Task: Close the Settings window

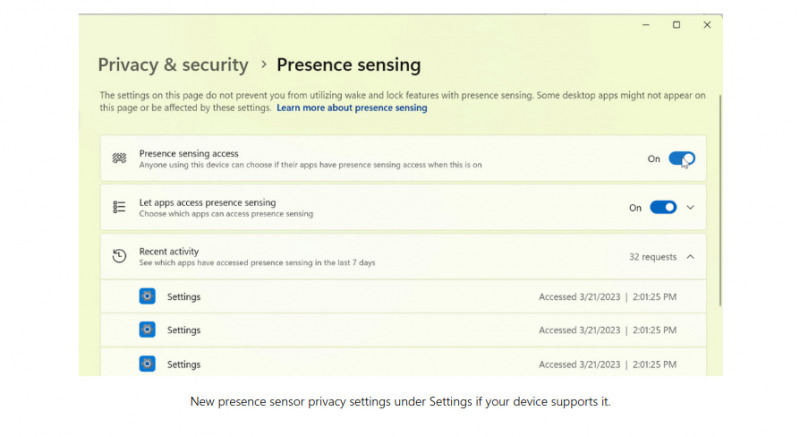Action: click(707, 24)
